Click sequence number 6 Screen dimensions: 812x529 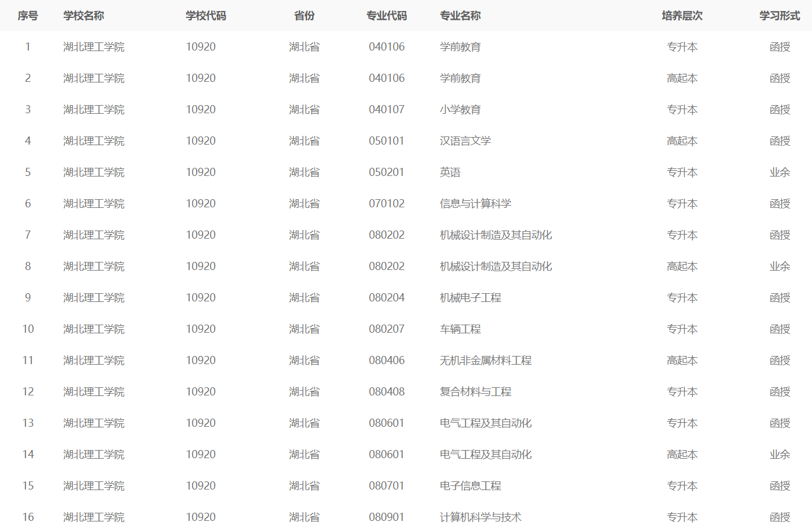pos(28,204)
